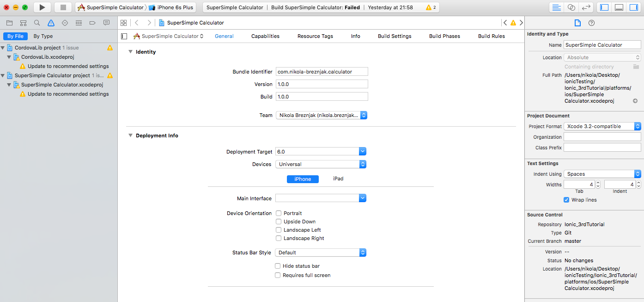The width and height of the screenshot is (644, 302).
Task: Show the Quick Help inspector
Action: point(591,23)
